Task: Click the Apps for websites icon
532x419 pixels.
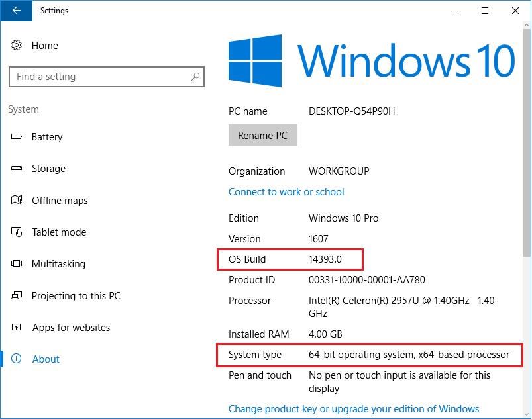Action: (x=17, y=327)
